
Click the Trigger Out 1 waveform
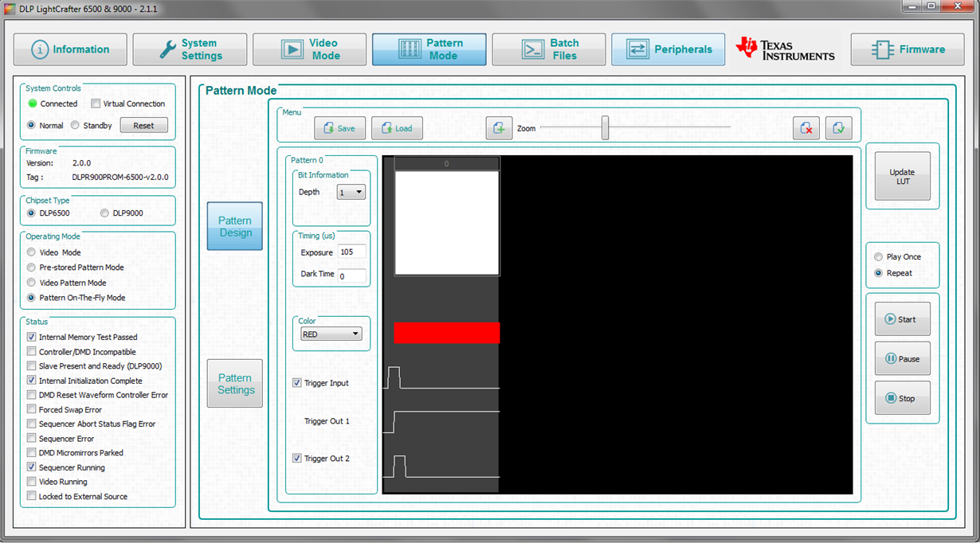[441, 422]
